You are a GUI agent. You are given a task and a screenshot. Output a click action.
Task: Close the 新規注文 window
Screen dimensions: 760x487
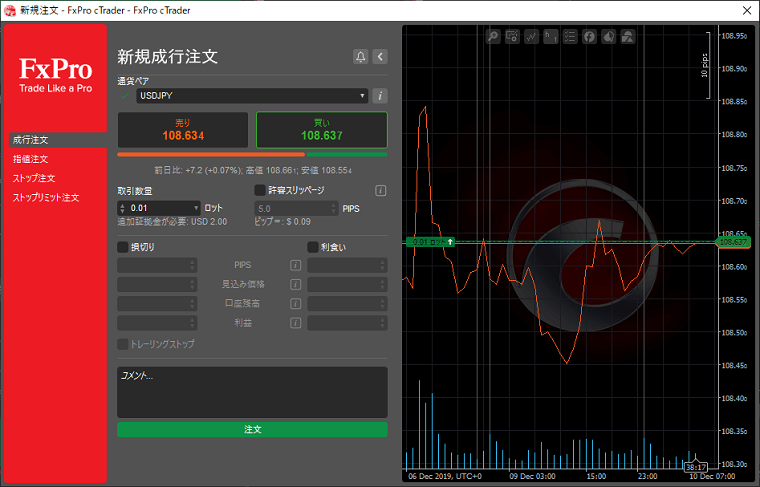coord(747,10)
